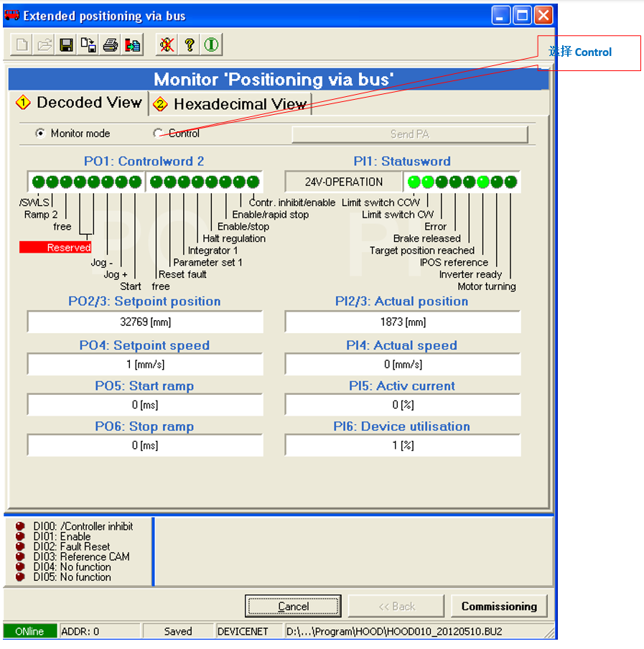The image size is (644, 649).
Task: Click the red-and-blue data transfer toolbar icon
Action: point(132,45)
